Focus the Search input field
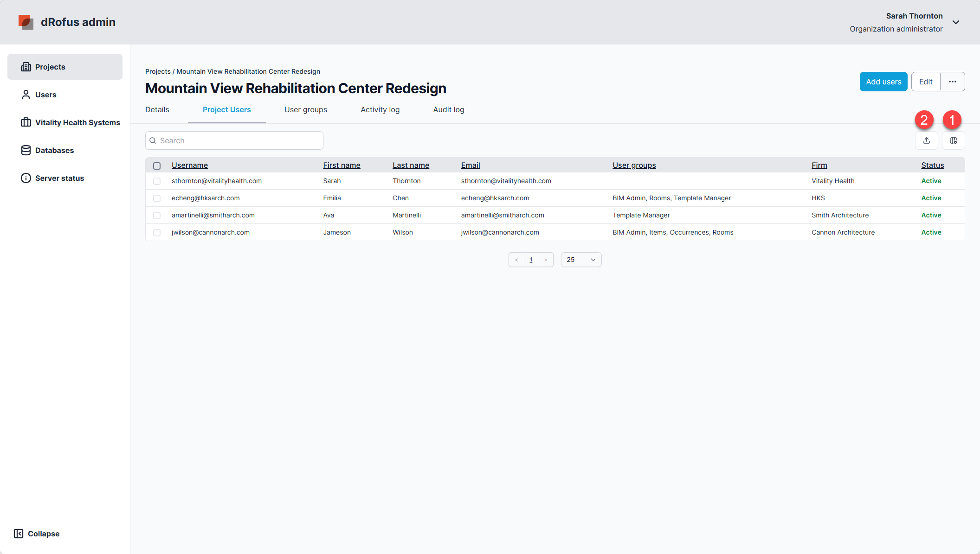 234,140
